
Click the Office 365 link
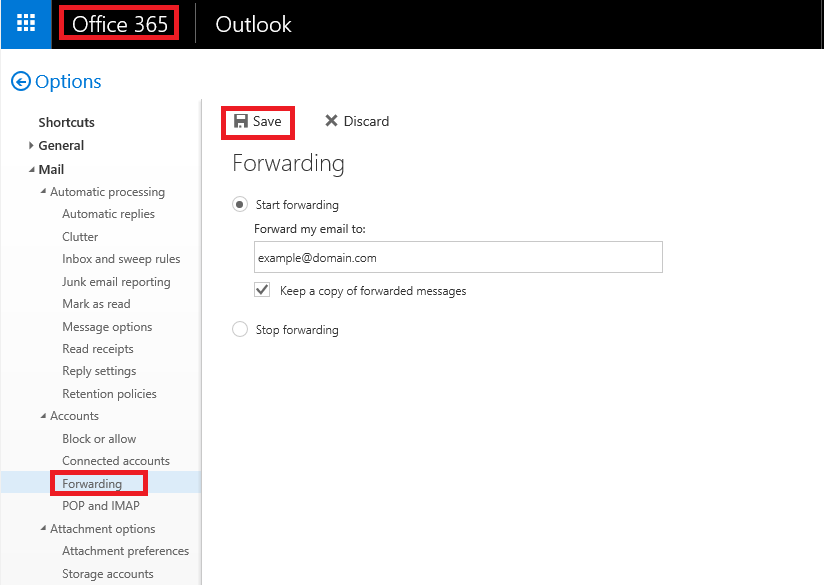119,24
